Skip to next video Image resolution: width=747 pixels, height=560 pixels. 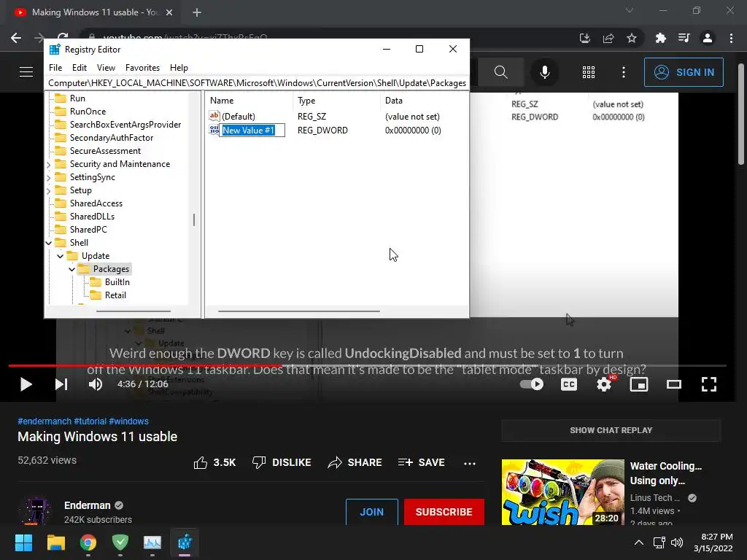(x=61, y=384)
